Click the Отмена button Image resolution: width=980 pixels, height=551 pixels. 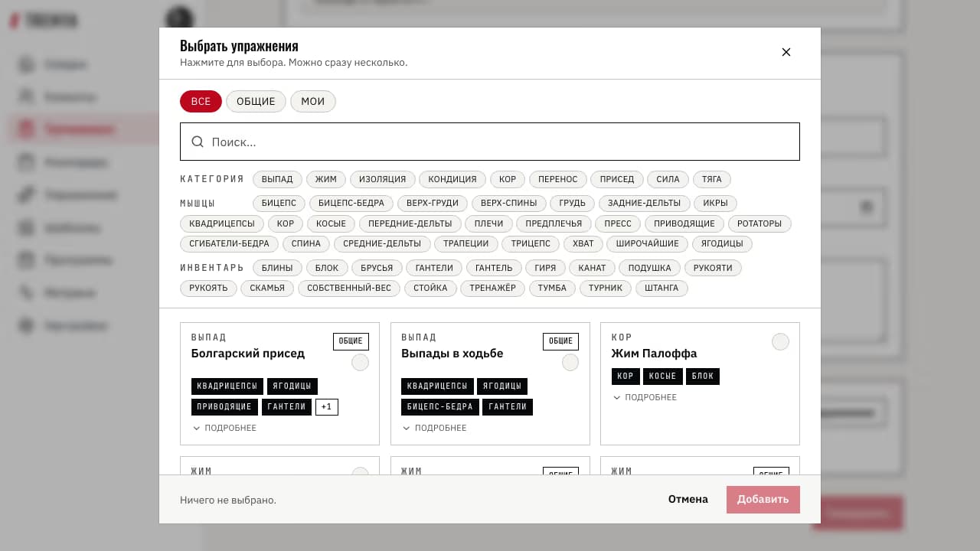click(688, 499)
